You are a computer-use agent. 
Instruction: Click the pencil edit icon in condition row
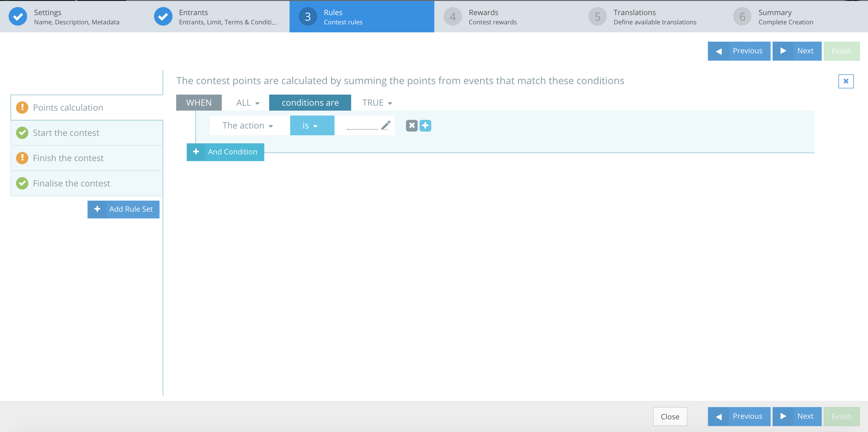tap(386, 125)
